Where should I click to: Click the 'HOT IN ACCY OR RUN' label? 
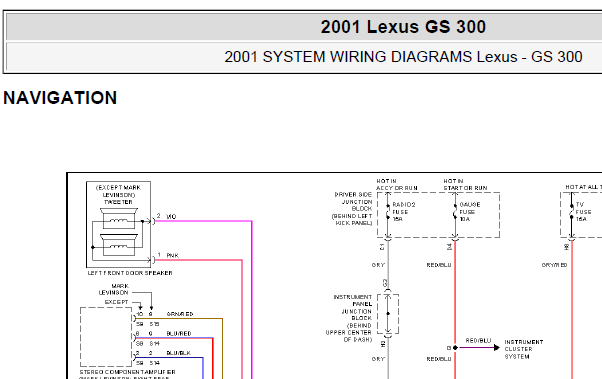(397, 184)
